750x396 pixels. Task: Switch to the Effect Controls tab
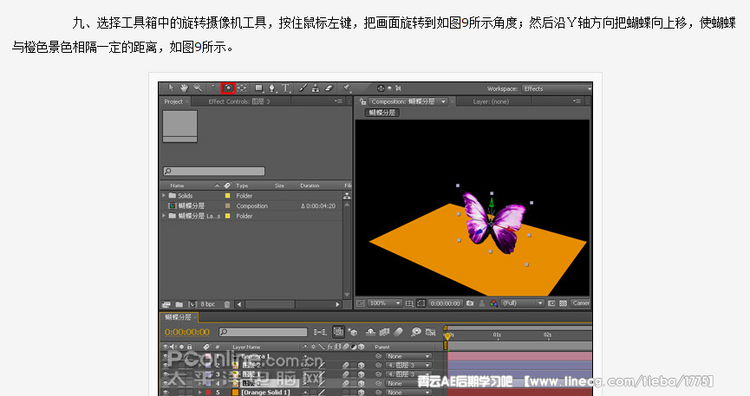coord(239,101)
